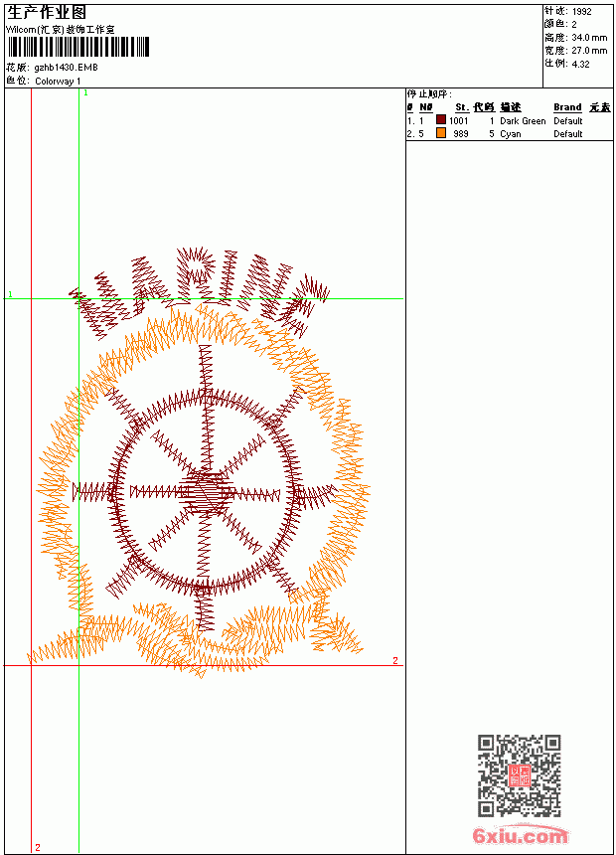The width and height of the screenshot is (616, 855).
Task: Click the green marker 1 at top
Action: (x=85, y=93)
